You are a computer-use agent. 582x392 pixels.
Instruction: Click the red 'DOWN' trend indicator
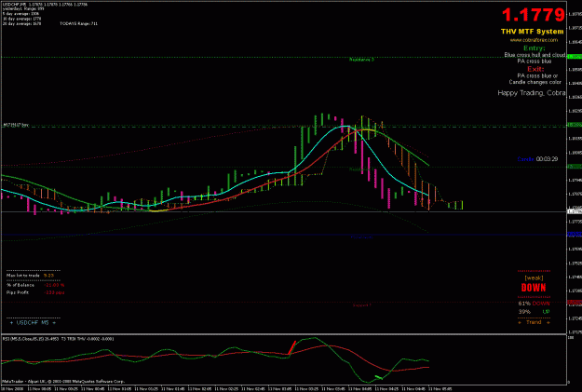tap(534, 288)
